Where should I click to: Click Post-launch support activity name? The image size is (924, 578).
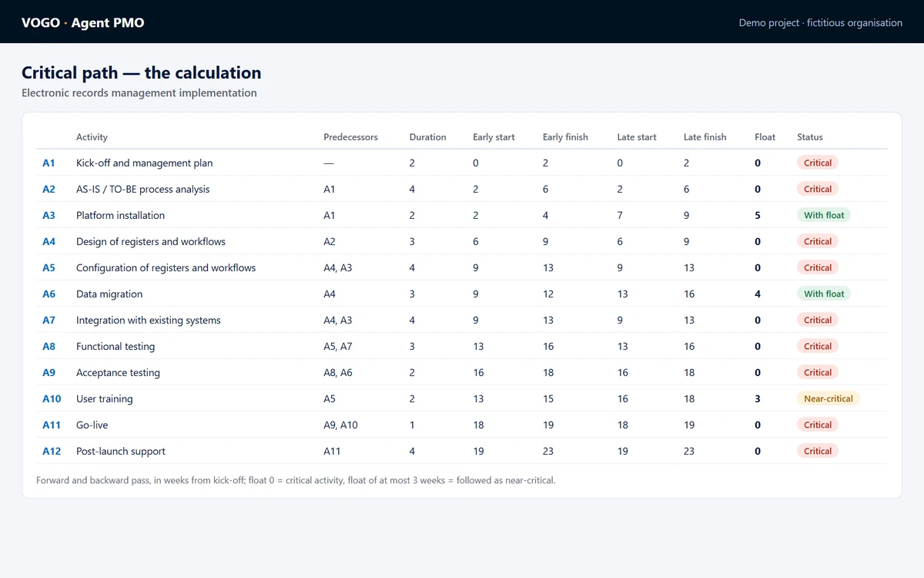pyautogui.click(x=121, y=451)
